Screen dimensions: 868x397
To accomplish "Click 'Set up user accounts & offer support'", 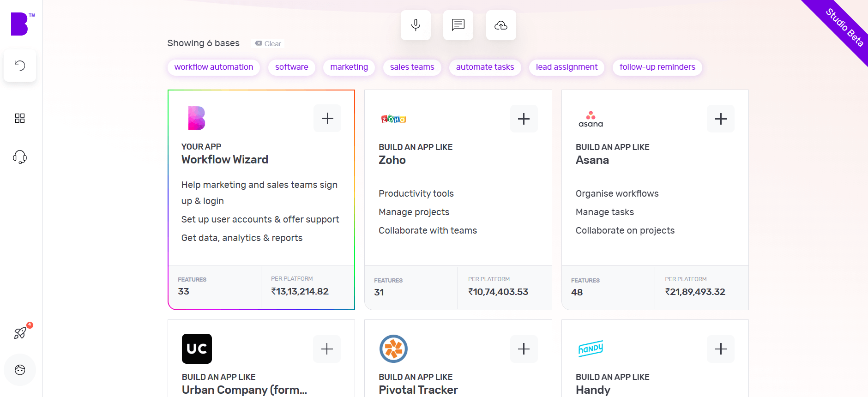I will pos(260,219).
